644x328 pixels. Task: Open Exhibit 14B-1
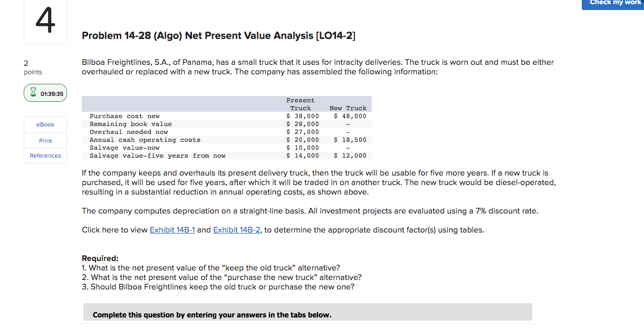[x=172, y=229]
